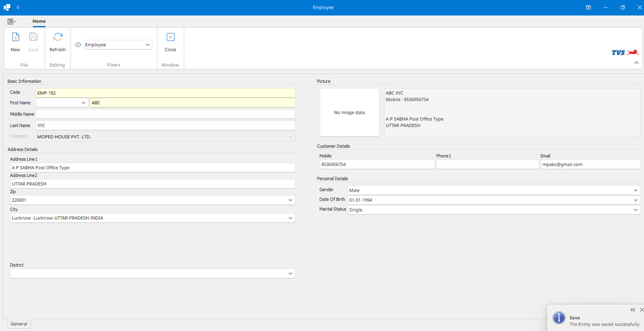Viewport: 644px width, 331px height.
Task: Click the quick access toolbar dropdown arrow
Action: pos(18,7)
